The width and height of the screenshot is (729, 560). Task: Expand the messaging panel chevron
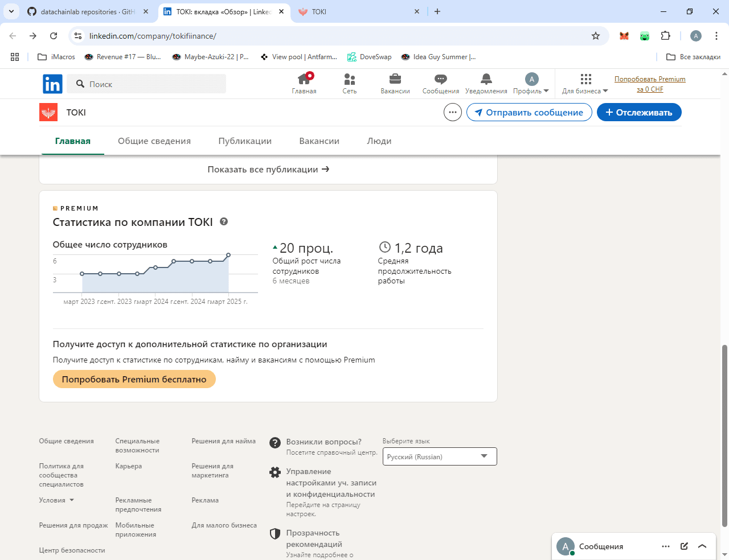tap(702, 546)
